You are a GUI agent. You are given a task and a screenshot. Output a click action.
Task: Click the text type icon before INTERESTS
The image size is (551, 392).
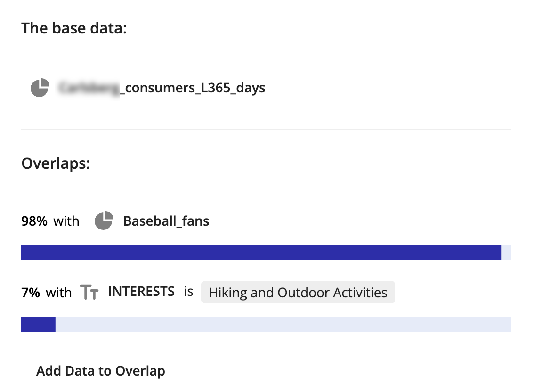(89, 292)
